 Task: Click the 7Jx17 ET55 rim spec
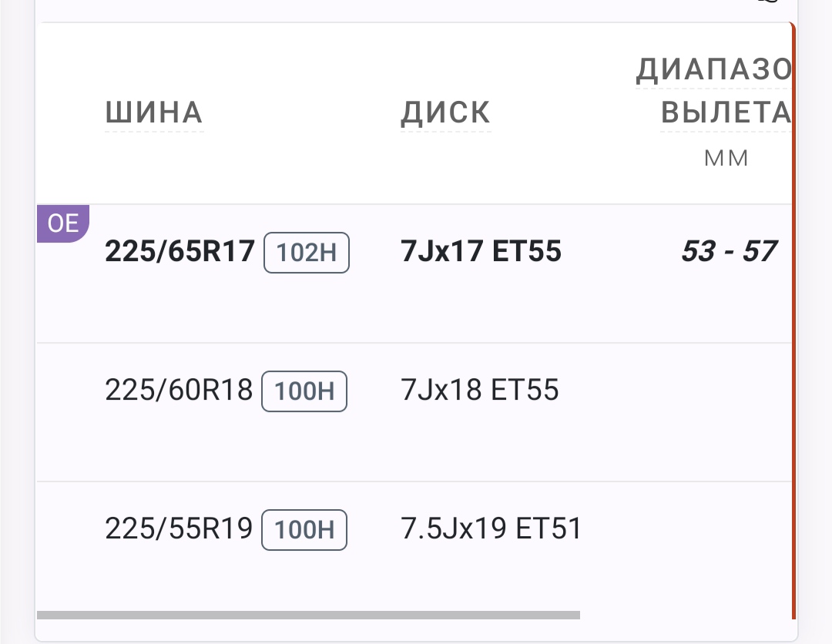481,252
